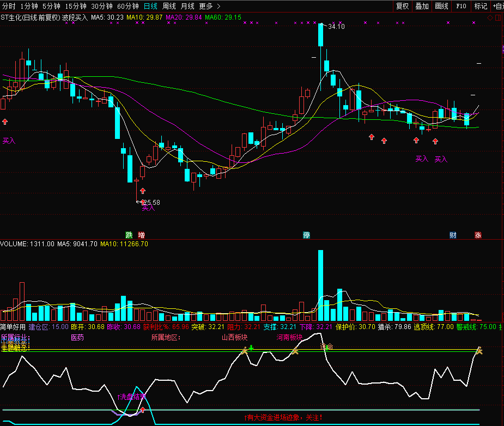
Task: Click the tallest cyan volume bar
Action: tap(320, 285)
